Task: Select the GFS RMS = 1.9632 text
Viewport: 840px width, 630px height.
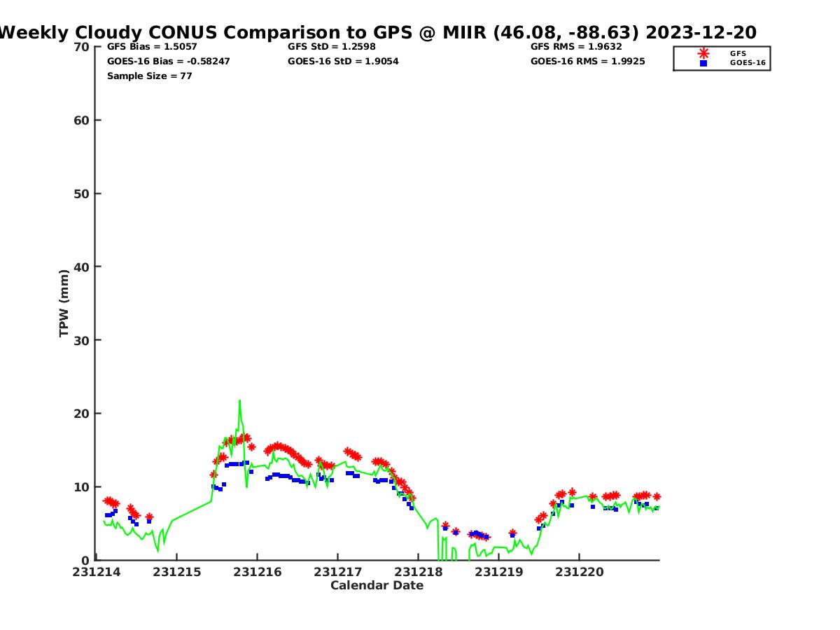Action: (576, 47)
